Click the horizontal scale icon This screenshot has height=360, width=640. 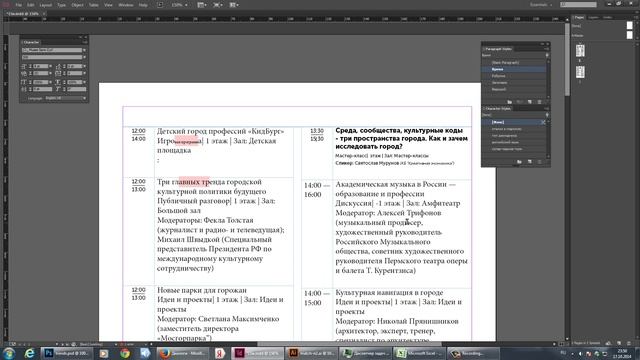tap(58, 82)
